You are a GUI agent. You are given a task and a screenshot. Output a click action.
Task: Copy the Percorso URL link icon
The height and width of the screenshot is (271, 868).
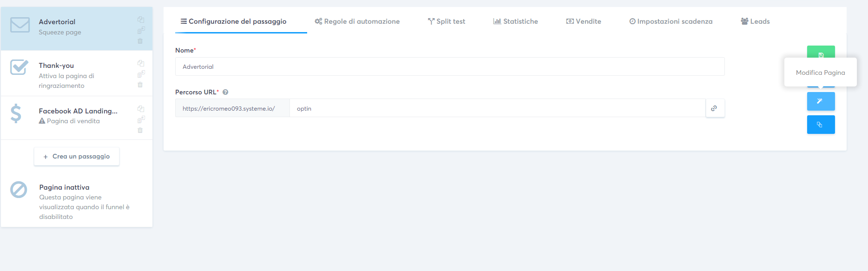pyautogui.click(x=715, y=108)
